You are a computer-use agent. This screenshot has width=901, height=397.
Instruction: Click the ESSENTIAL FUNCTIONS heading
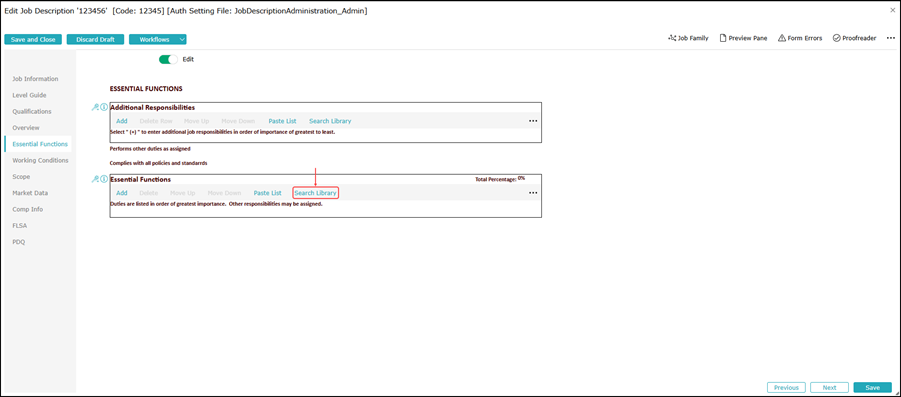tap(146, 89)
